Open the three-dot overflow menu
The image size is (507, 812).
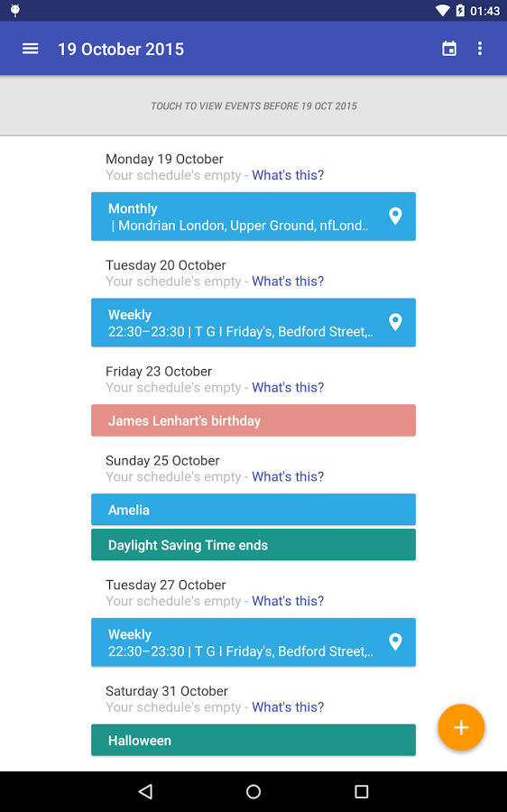click(x=480, y=49)
